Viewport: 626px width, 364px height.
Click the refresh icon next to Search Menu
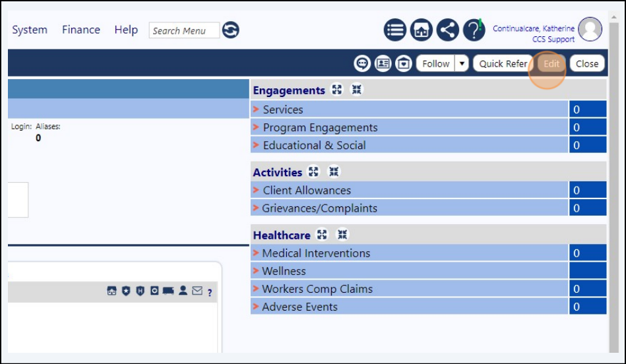point(230,30)
